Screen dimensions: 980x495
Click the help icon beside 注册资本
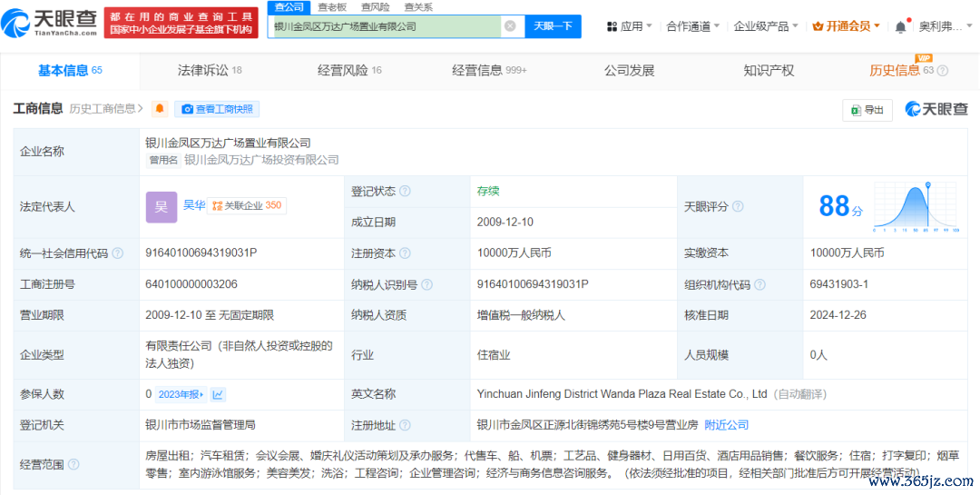tap(405, 253)
